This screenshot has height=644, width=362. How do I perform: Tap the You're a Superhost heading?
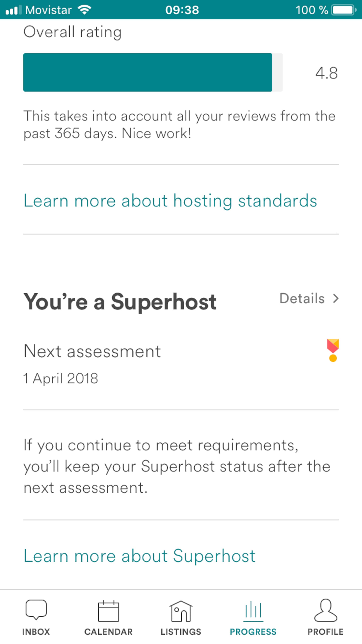(120, 302)
